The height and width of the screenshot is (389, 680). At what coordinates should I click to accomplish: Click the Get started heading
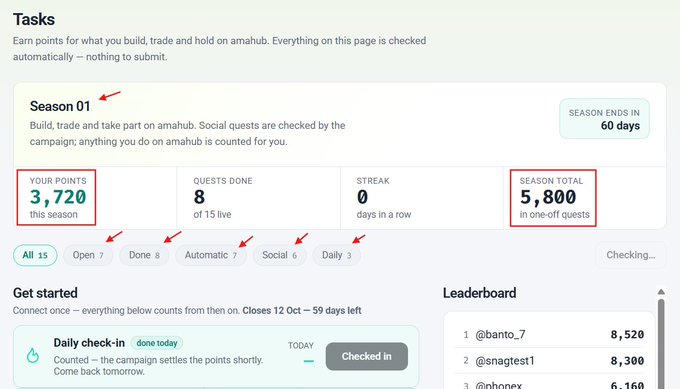[x=45, y=293]
